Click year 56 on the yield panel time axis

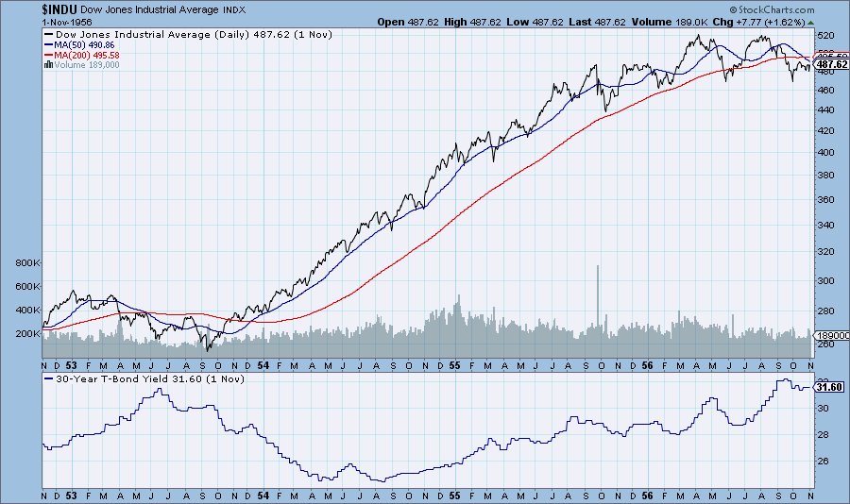tap(647, 496)
